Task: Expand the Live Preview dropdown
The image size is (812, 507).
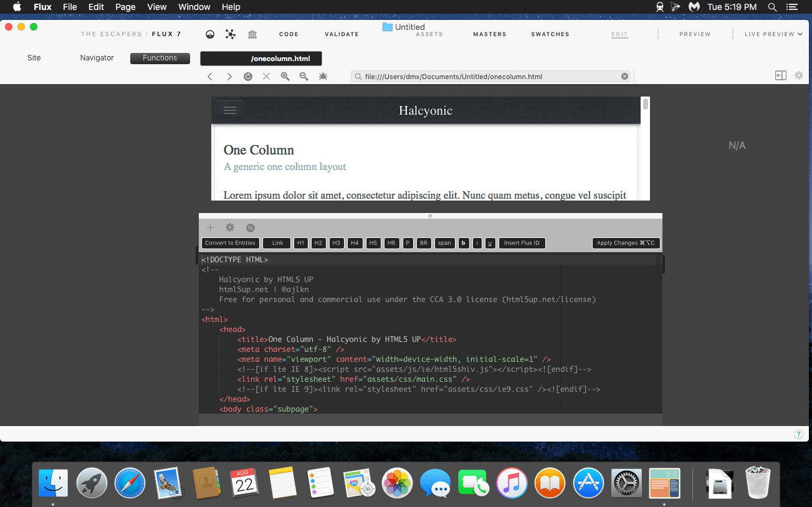Action: (x=773, y=34)
